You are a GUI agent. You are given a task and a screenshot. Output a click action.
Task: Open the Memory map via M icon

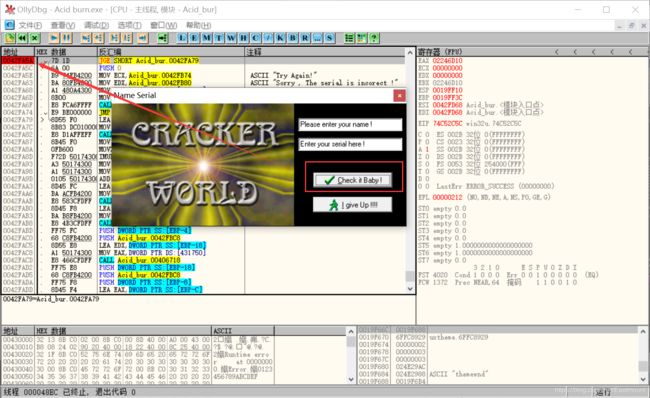(206, 38)
